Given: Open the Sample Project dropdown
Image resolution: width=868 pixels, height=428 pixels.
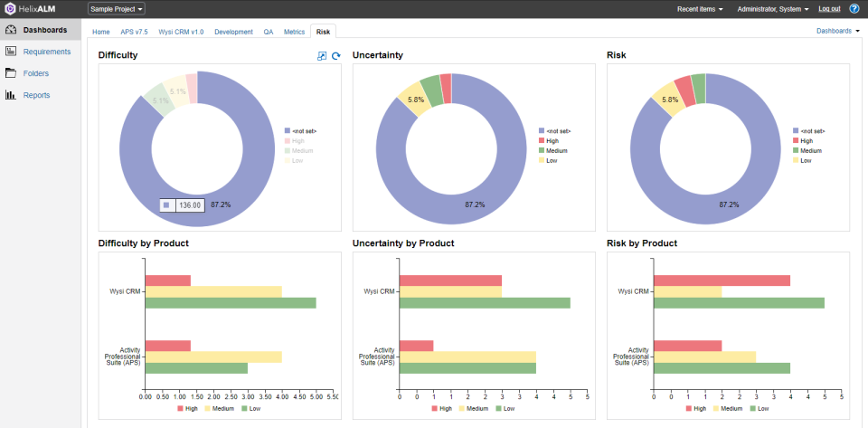Looking at the screenshot, I should [x=117, y=9].
